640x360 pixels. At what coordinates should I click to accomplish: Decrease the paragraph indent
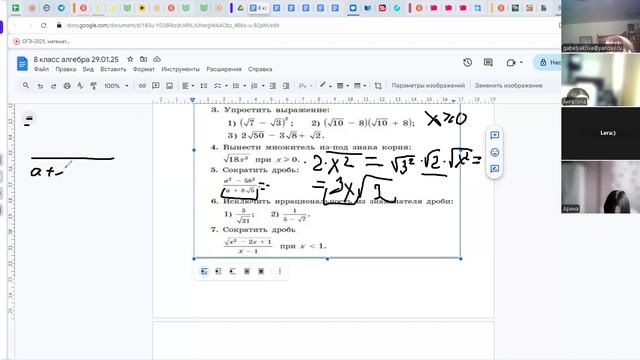pyautogui.click(x=273, y=86)
